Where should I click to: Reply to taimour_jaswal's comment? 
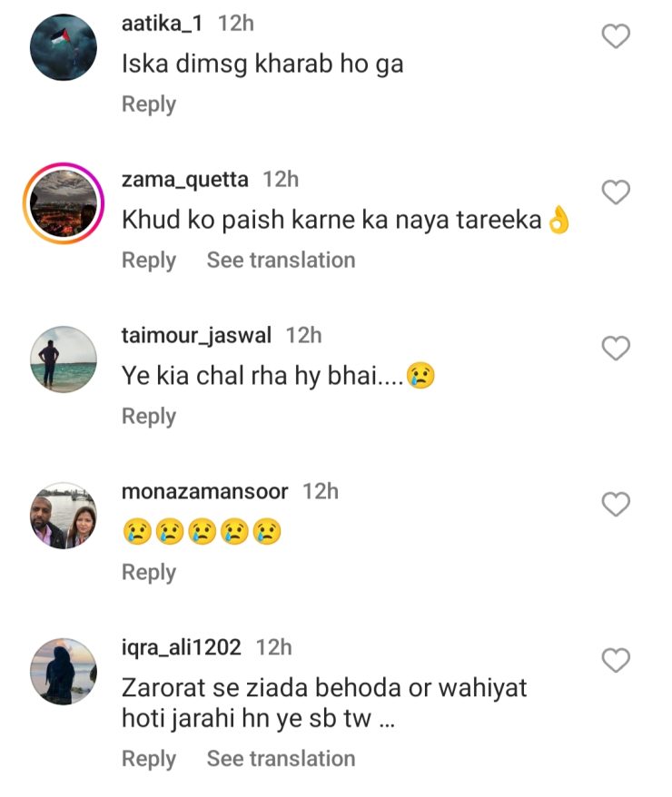(148, 417)
